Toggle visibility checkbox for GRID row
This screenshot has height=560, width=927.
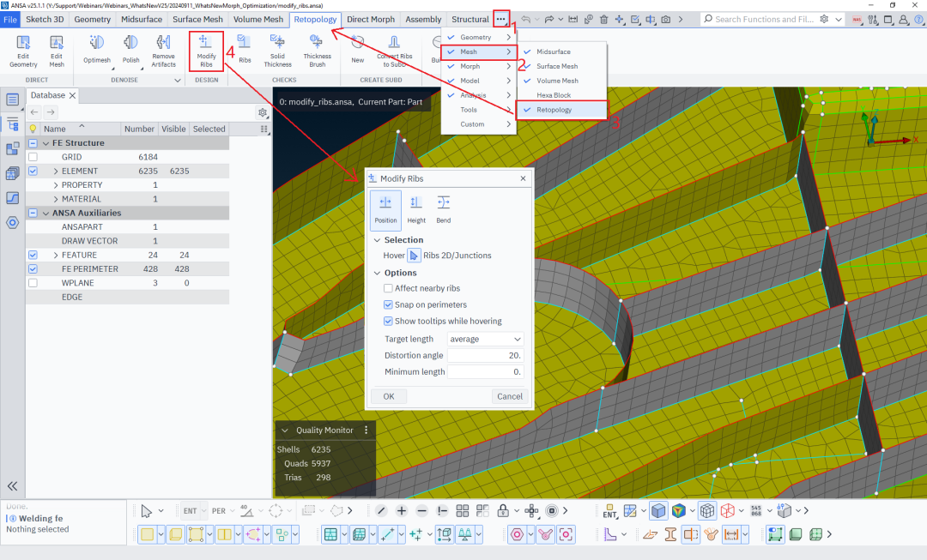click(33, 157)
